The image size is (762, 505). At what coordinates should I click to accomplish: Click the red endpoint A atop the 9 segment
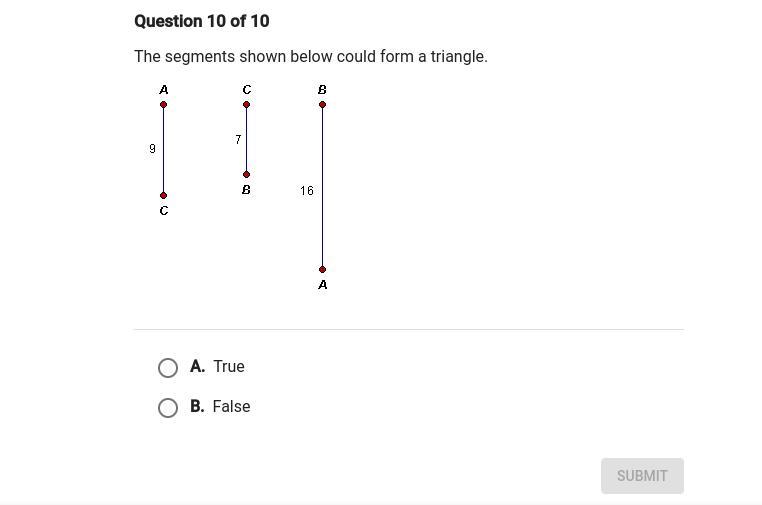[164, 105]
